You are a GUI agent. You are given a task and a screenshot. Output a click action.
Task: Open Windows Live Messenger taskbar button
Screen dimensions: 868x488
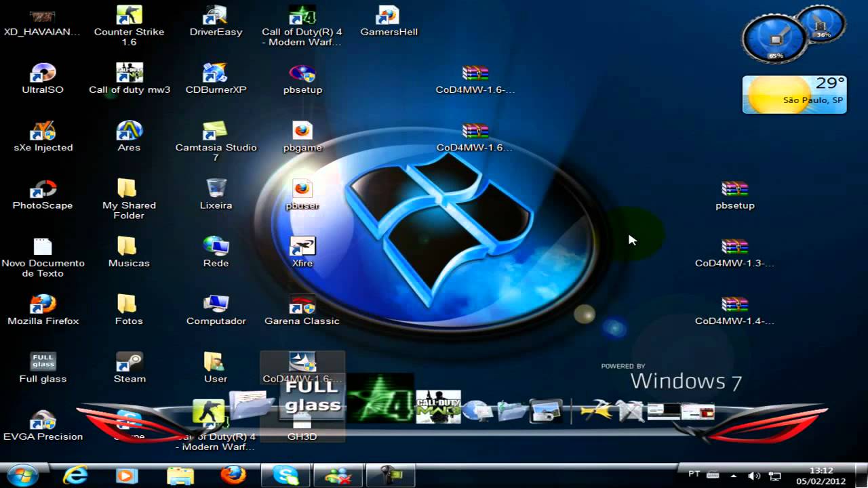(337, 476)
